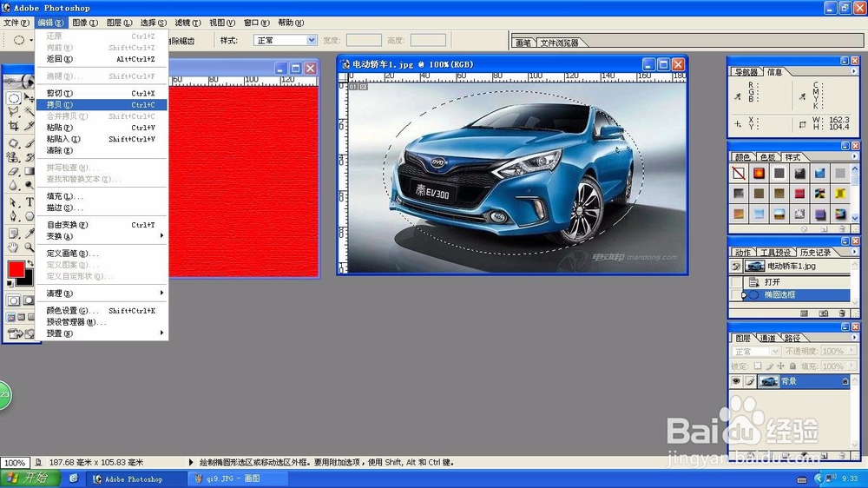This screenshot has height=488, width=868.
Task: Choose 粘贴 (Paste) in edit menu
Action: 102,128
